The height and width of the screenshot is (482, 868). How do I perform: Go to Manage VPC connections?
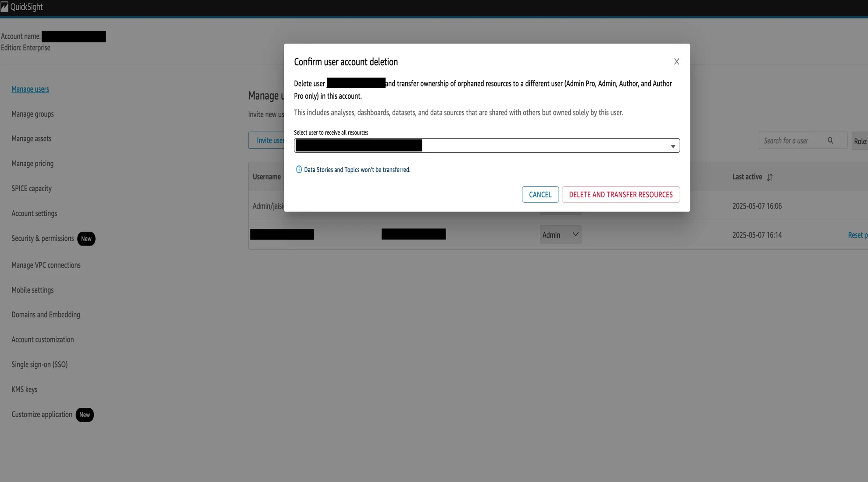pos(46,265)
